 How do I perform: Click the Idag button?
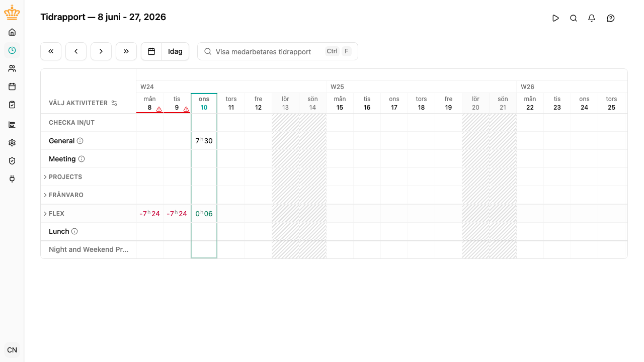[x=175, y=51]
